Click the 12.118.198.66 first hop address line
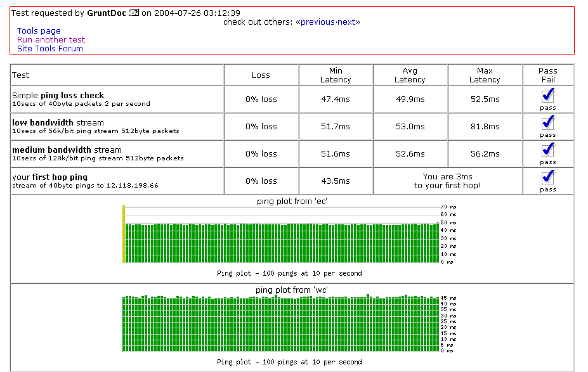 click(x=85, y=186)
